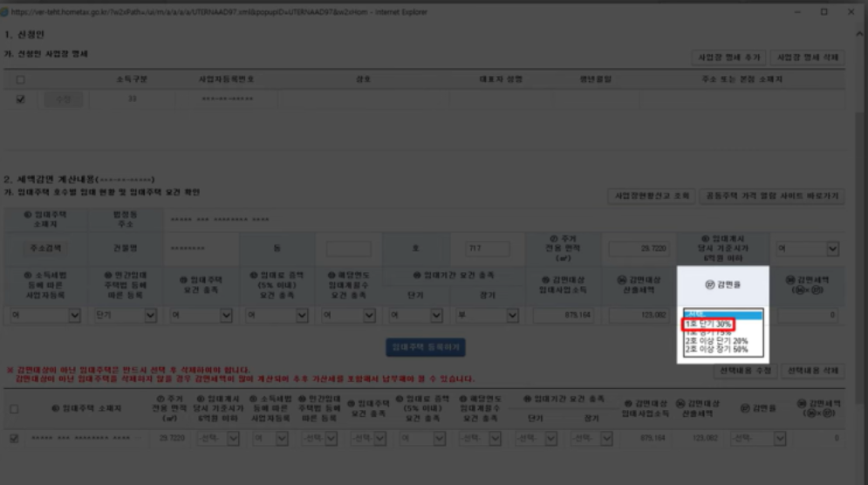
Task: Click the 사업장 명세 삭제 button
Action: (808, 58)
